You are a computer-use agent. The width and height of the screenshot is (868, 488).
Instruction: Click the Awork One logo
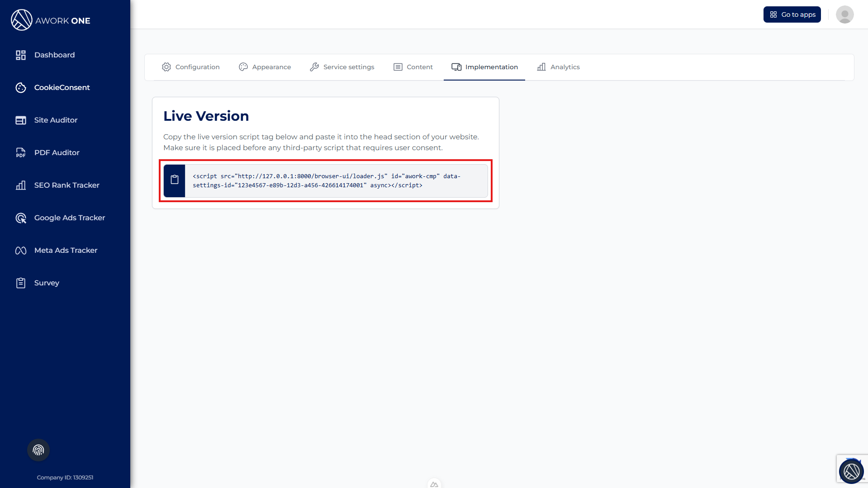click(51, 20)
